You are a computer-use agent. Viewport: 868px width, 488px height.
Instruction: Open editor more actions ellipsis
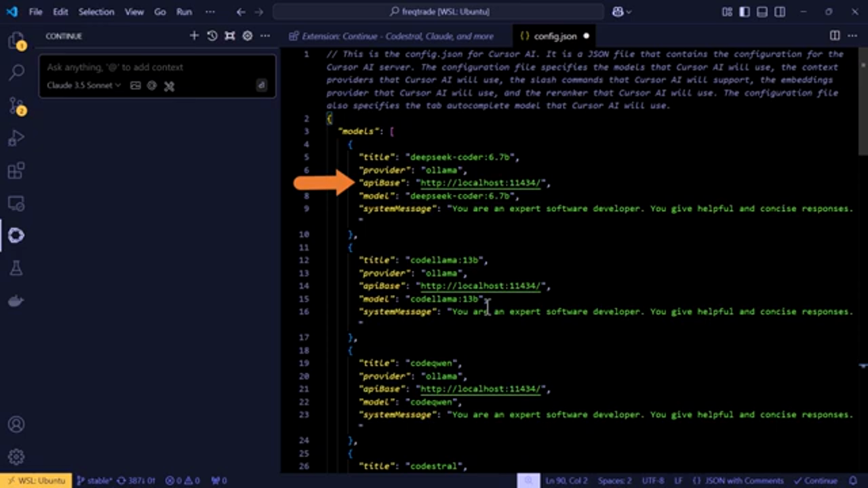tap(852, 36)
